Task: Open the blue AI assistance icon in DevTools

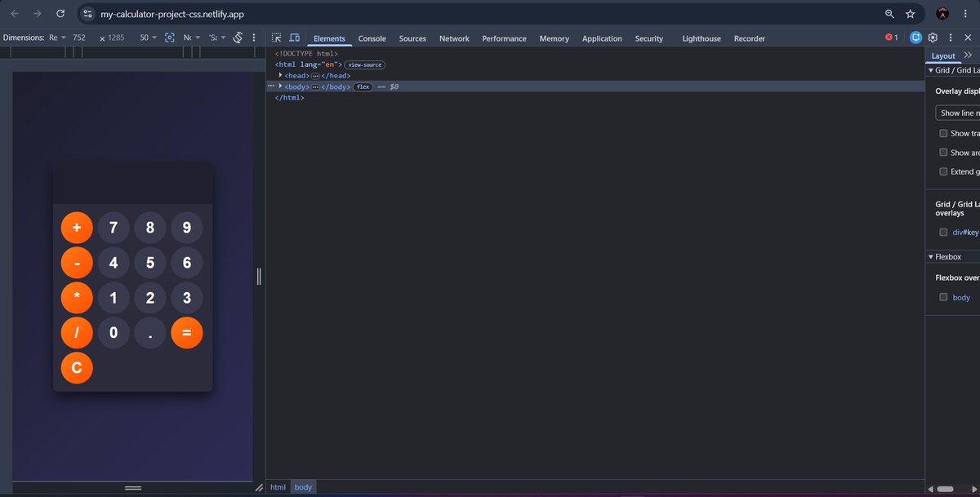Action: 916,38
